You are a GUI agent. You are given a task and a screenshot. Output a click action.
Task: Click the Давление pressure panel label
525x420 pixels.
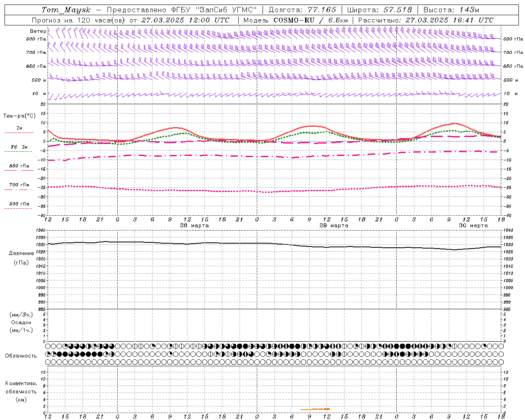pos(21,253)
